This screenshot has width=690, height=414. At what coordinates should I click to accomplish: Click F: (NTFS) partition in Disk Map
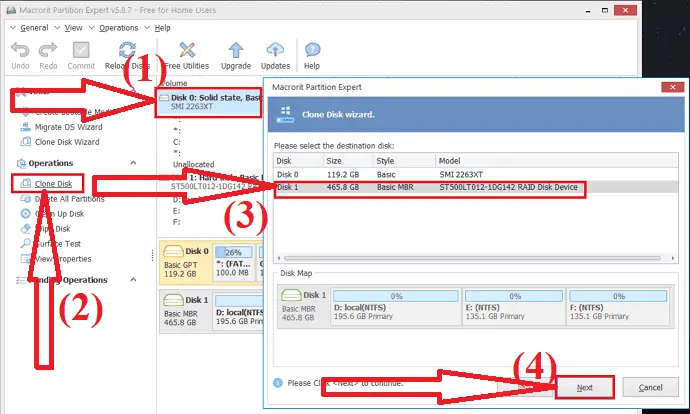pos(618,305)
